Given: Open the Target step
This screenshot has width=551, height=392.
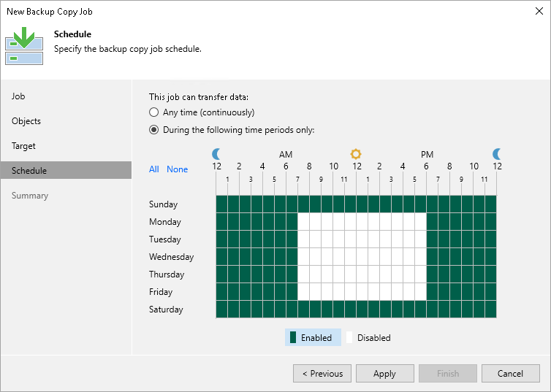Looking at the screenshot, I should pyautogui.click(x=66, y=146).
